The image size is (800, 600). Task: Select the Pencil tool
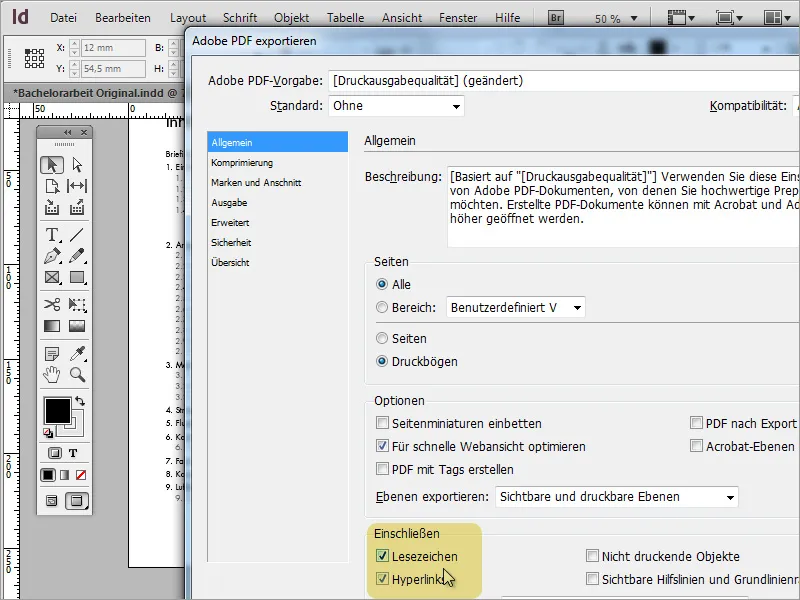(x=77, y=256)
